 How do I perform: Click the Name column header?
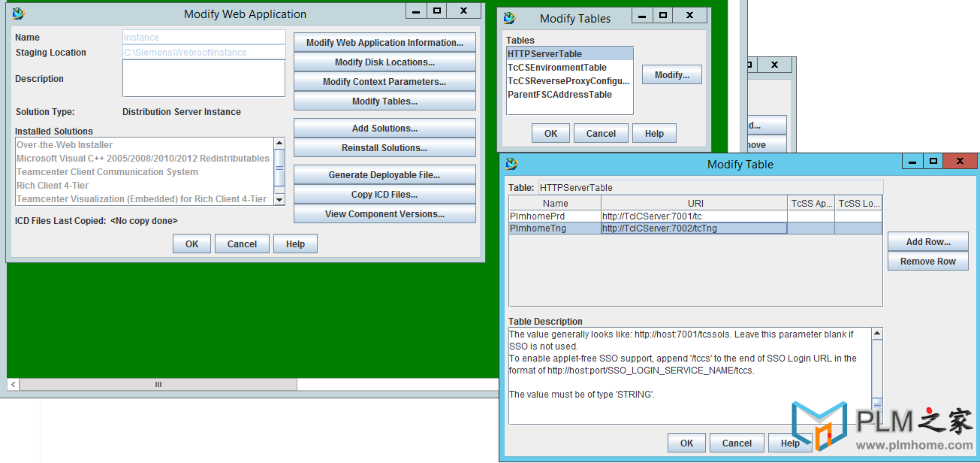(x=555, y=204)
